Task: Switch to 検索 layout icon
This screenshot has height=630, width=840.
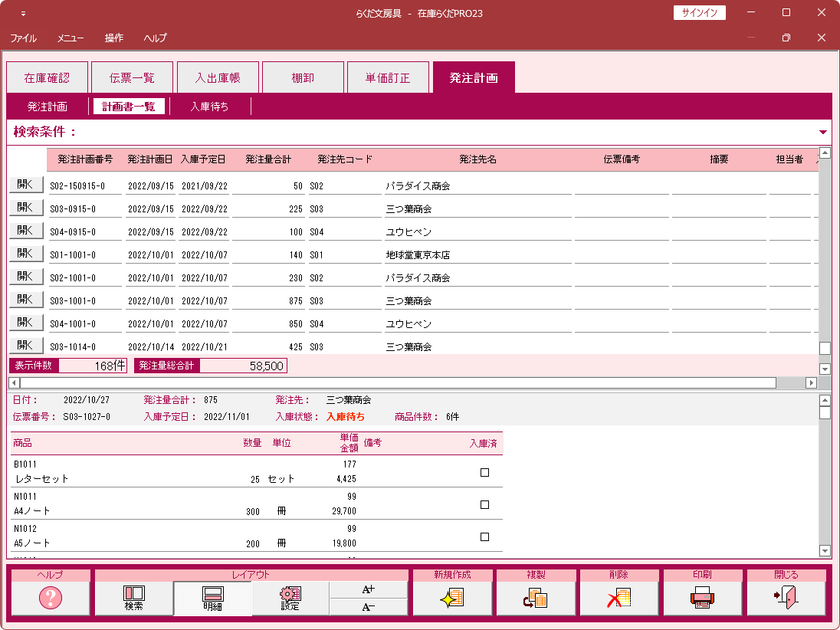Action: tap(134, 598)
